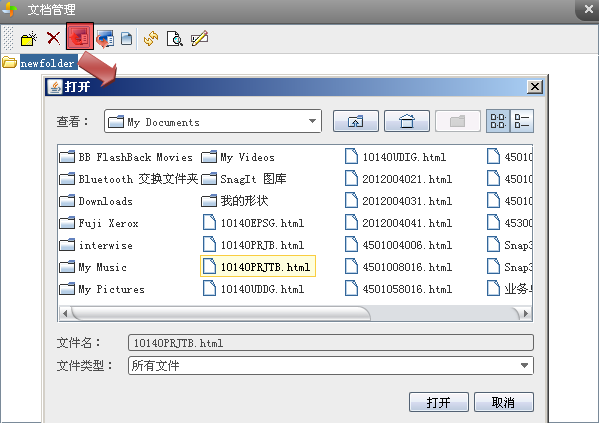599x423 pixels.
Task: Select the newfolder tree item
Action: (47, 63)
